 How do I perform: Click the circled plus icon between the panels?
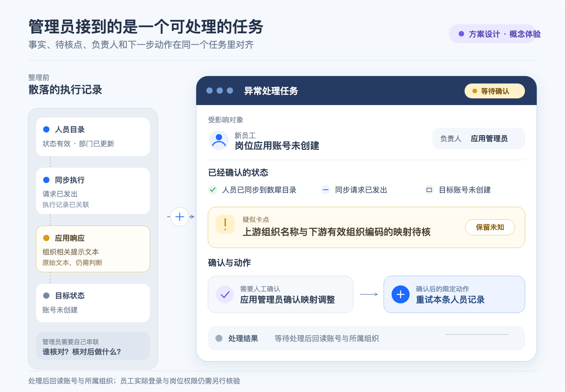pyautogui.click(x=180, y=217)
